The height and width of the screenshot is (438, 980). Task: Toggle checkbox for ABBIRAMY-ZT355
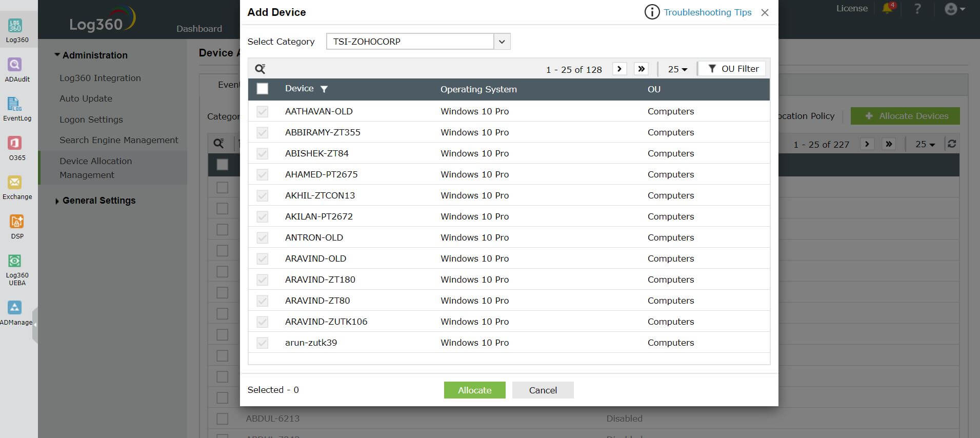click(x=262, y=132)
